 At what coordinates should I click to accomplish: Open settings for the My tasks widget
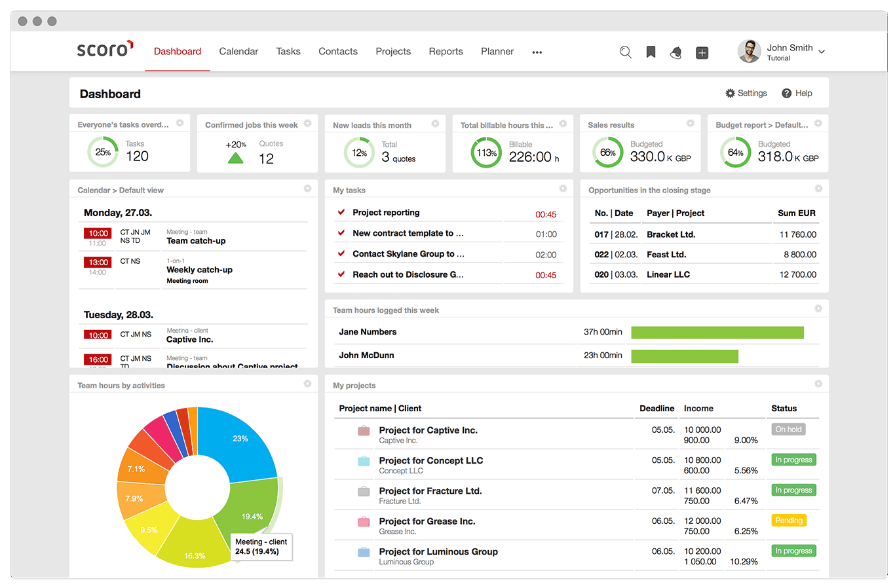pyautogui.click(x=562, y=188)
